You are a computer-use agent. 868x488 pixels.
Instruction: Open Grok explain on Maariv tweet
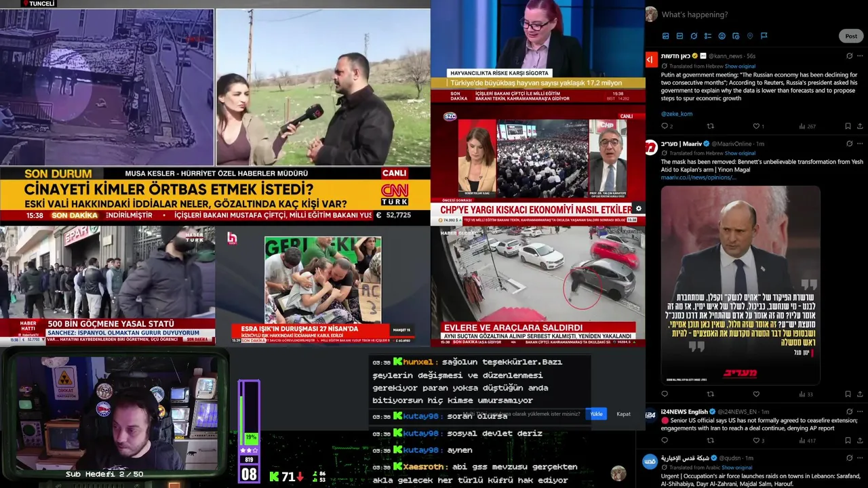[849, 144]
